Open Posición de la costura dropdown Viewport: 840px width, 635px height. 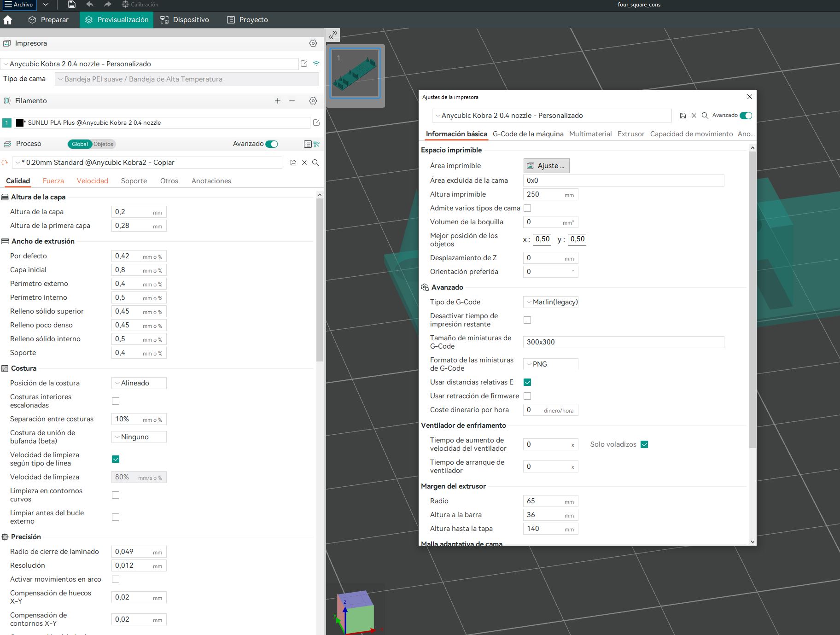click(x=139, y=383)
